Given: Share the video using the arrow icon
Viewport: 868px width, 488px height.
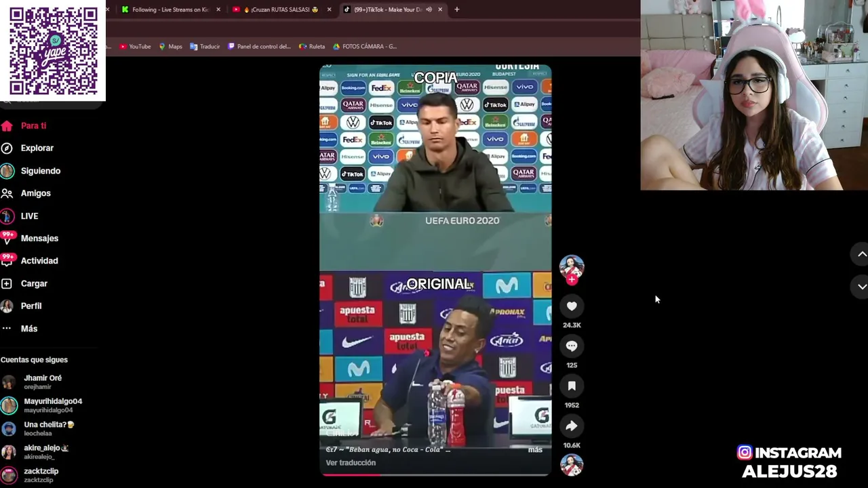Looking at the screenshot, I should [572, 426].
